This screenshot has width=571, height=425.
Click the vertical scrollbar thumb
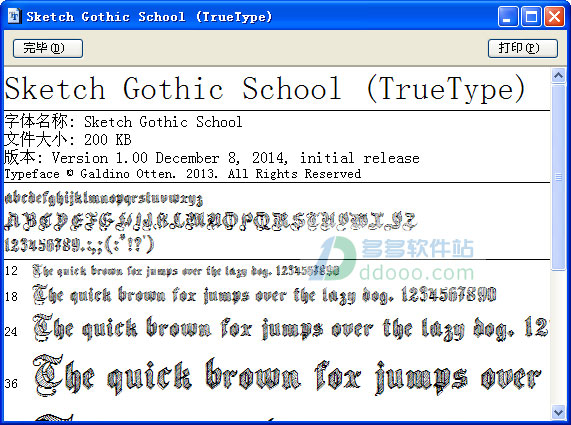558,177
